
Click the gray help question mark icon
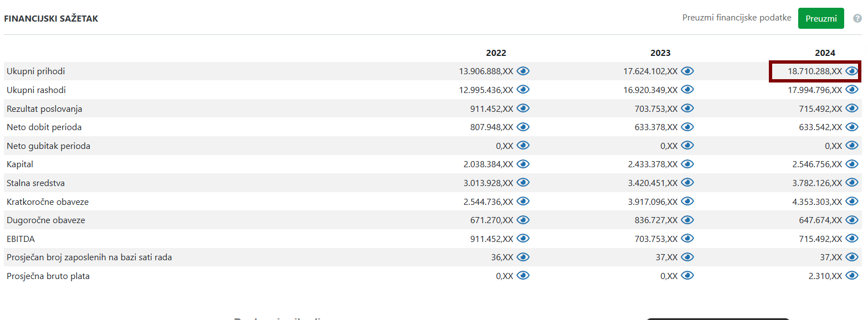(x=857, y=18)
